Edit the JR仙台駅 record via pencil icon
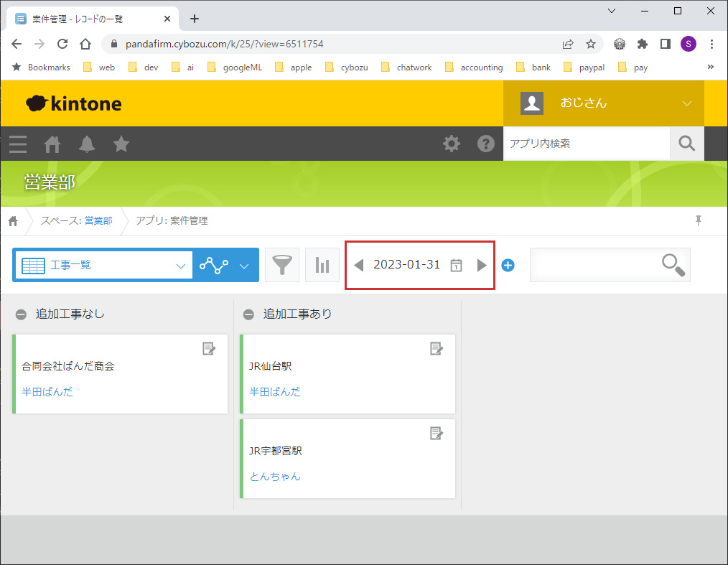Viewport: 728px width, 565px height. point(436,349)
